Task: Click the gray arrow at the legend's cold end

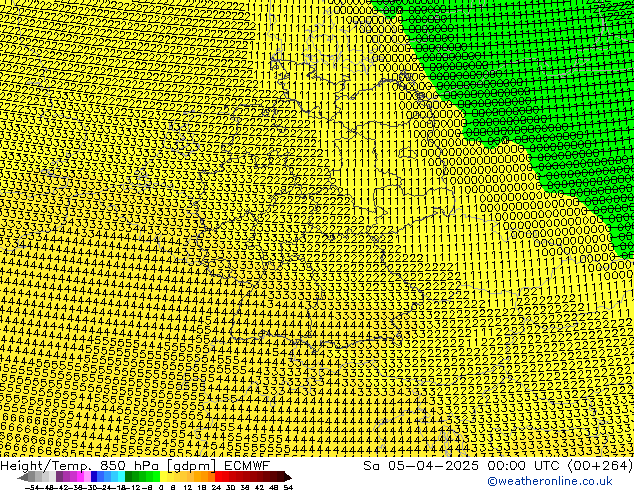Action: 23,477
